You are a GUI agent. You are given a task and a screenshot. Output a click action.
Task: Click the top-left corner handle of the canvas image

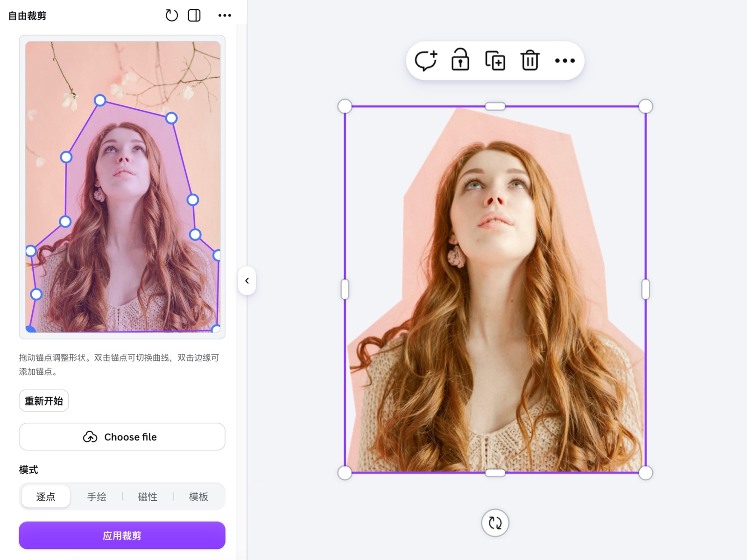coord(345,106)
